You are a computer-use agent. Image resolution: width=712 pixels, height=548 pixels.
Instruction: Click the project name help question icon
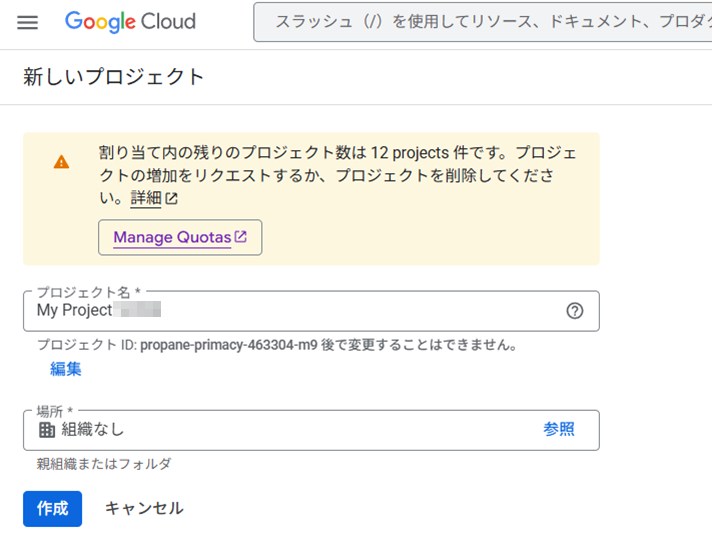coord(574,311)
